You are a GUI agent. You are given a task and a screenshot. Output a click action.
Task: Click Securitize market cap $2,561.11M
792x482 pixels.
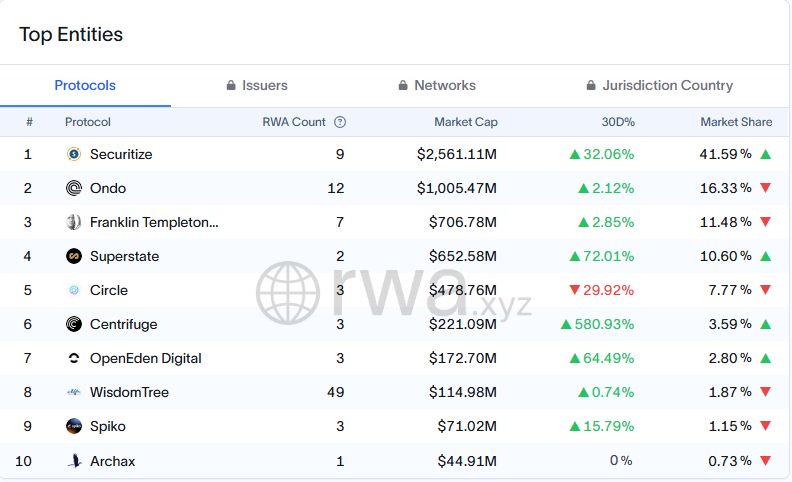pyautogui.click(x=457, y=154)
